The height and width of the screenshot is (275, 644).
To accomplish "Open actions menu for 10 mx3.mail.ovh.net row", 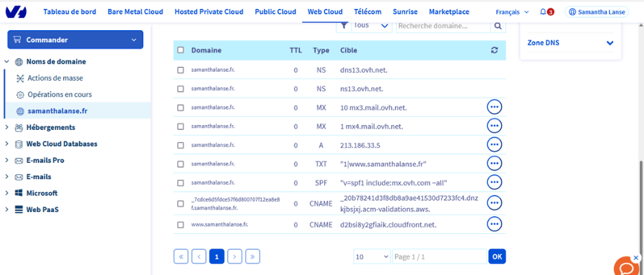I will pyautogui.click(x=495, y=107).
